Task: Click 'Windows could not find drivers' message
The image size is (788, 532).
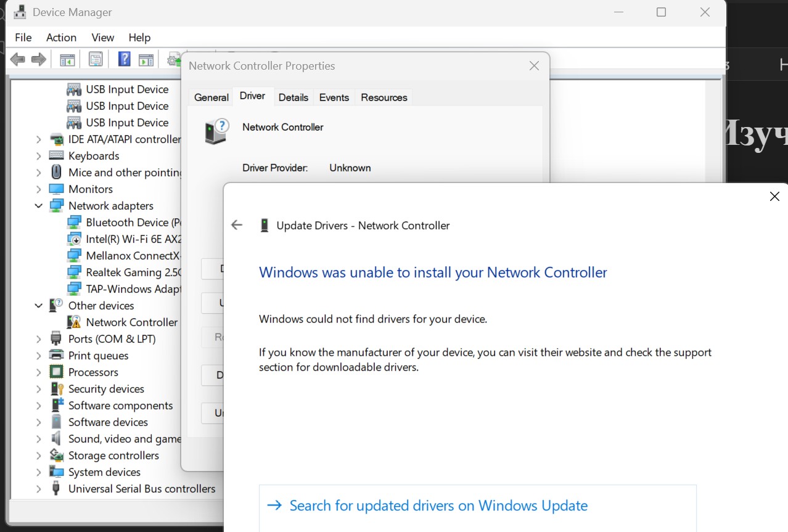Action: tap(373, 319)
